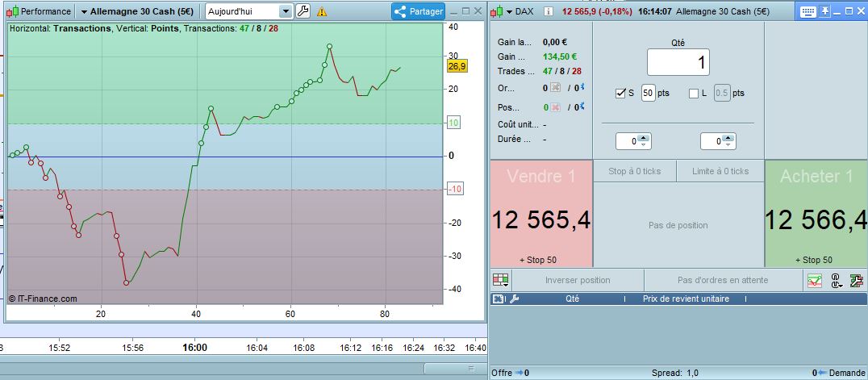The width and height of the screenshot is (868, 380).
Task: Click the blue arrow next to Offre
Action: click(x=518, y=374)
